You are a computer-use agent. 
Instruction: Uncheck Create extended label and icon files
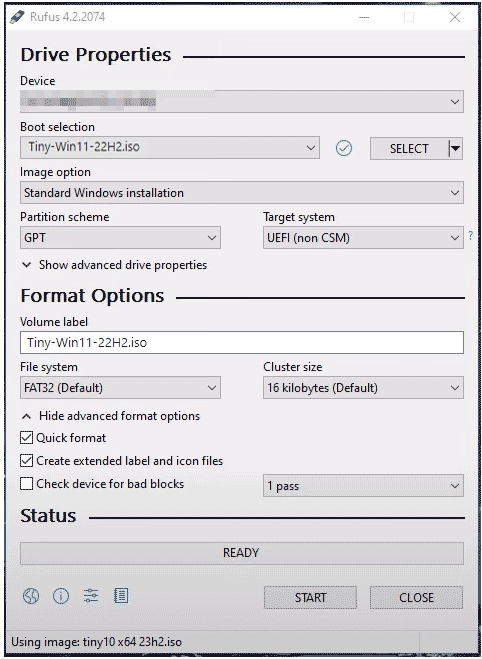[x=26, y=461]
